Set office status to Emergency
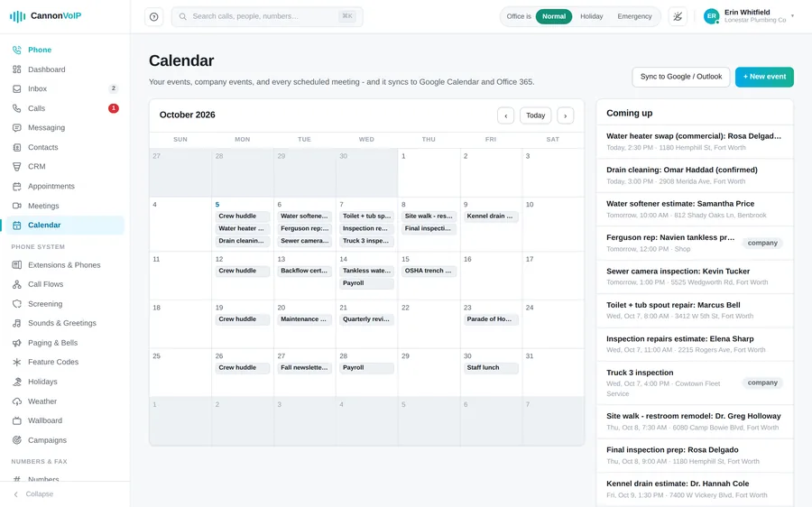The height and width of the screenshot is (507, 812). point(634,16)
